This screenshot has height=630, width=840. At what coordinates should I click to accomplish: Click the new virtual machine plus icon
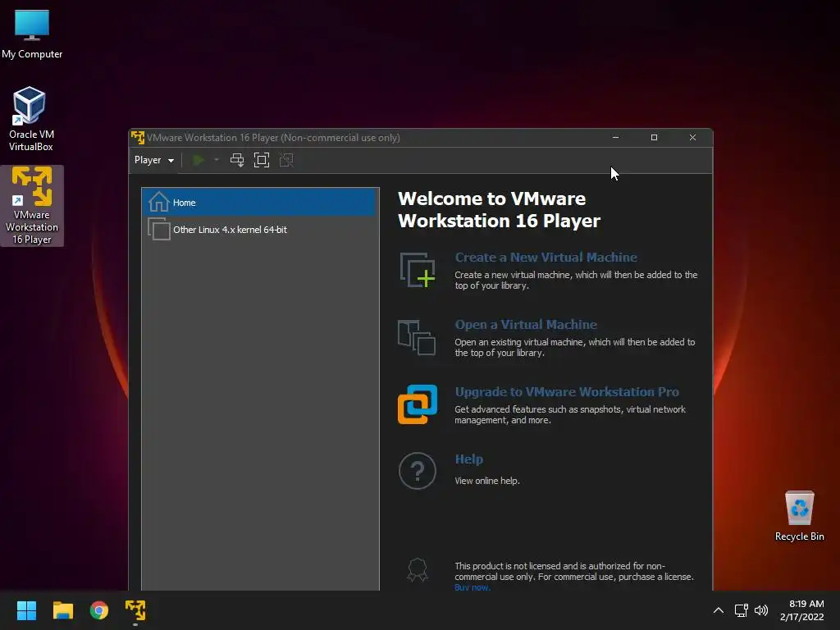point(418,270)
